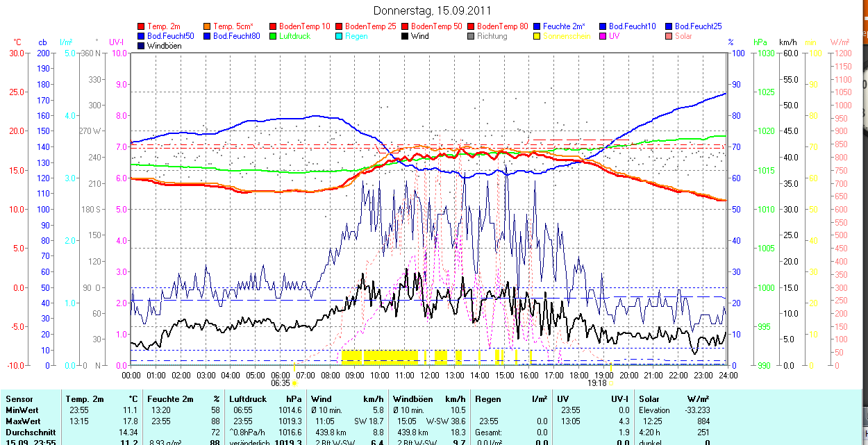
Task: Click the 12:00 label on time axis
Action: pyautogui.click(x=429, y=375)
